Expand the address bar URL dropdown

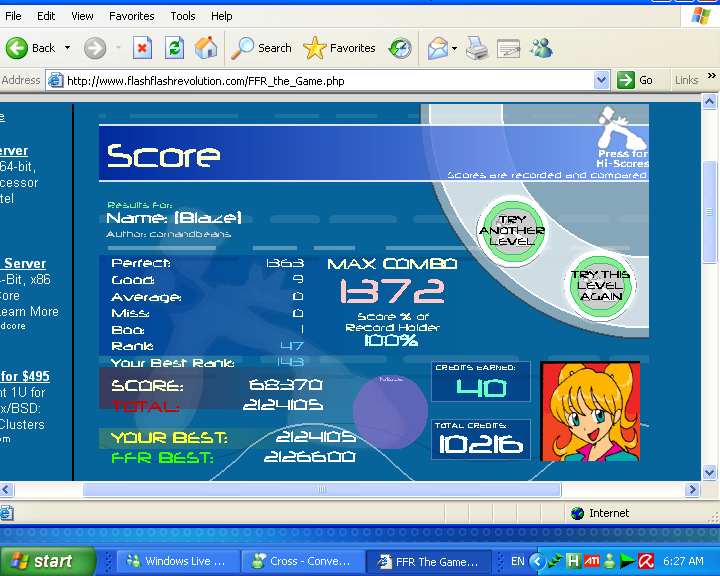pyautogui.click(x=601, y=80)
